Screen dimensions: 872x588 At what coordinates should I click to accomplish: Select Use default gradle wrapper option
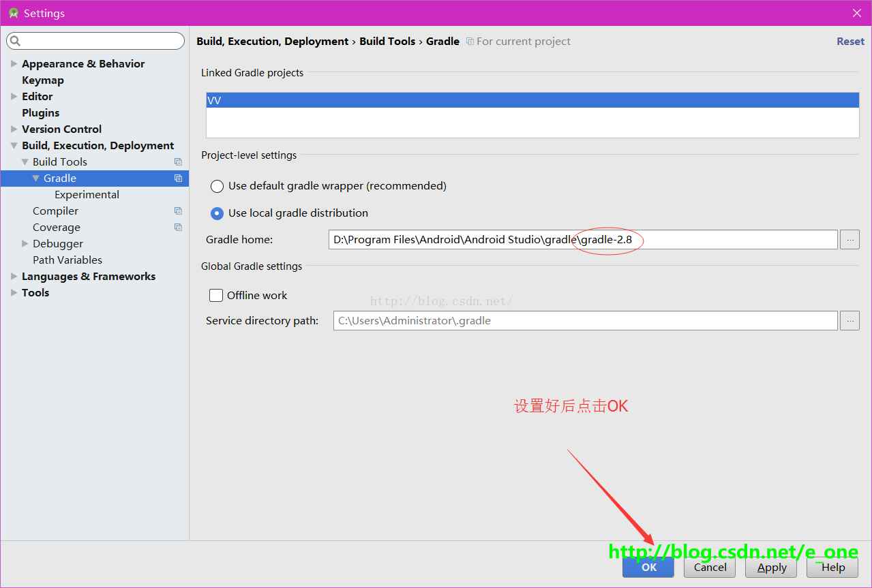coord(217,186)
